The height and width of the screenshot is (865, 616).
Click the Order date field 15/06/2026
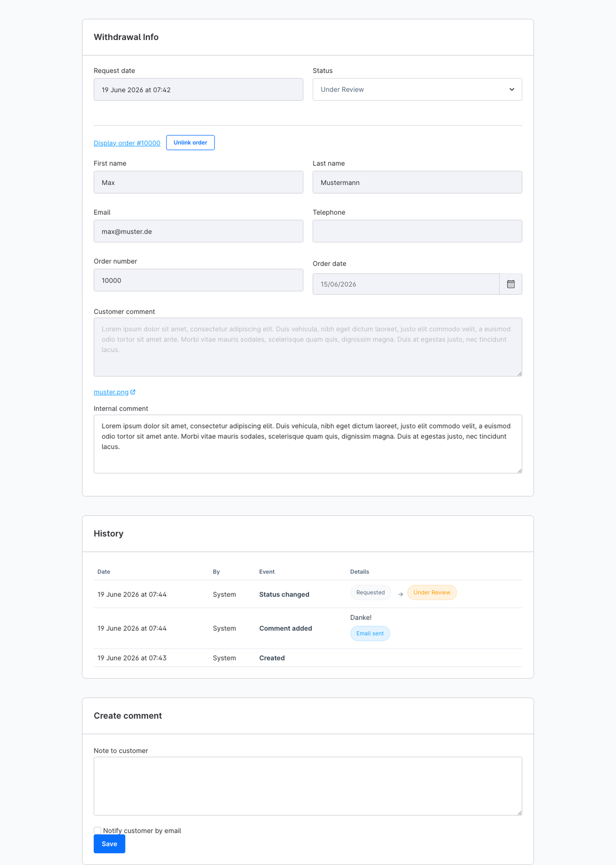[406, 284]
